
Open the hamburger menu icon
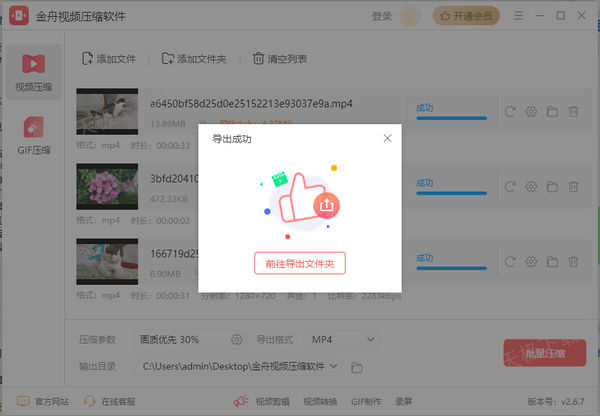point(518,16)
